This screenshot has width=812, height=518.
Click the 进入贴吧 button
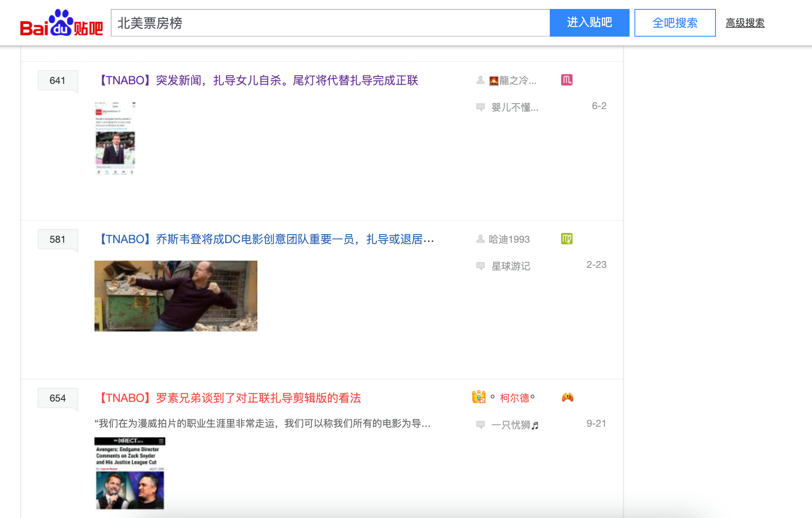[x=589, y=23]
